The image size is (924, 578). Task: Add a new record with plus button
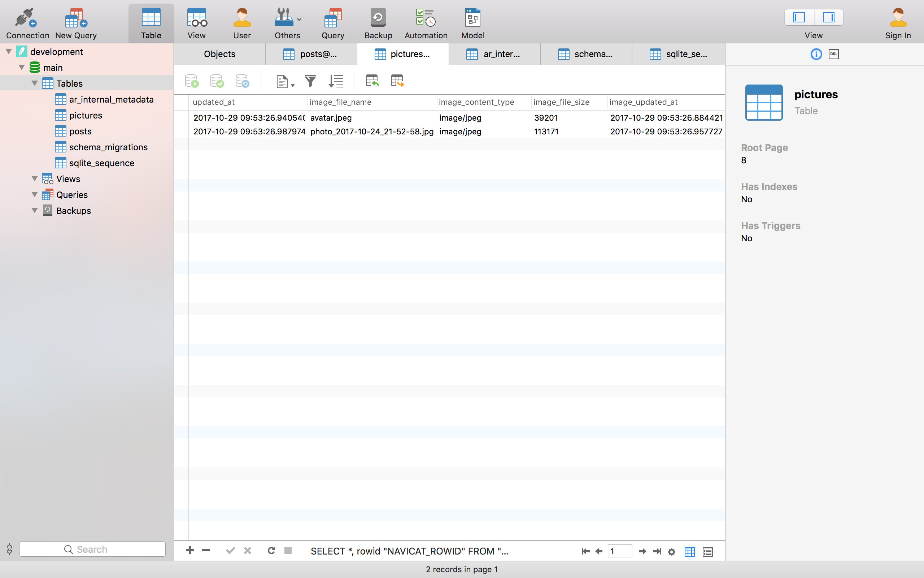click(190, 551)
